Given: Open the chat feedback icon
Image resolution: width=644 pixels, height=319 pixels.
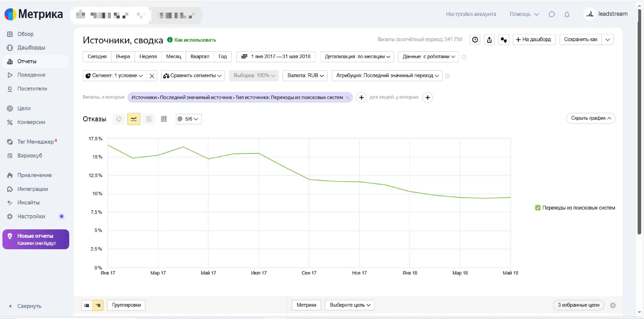Looking at the screenshot, I should pos(552,14).
